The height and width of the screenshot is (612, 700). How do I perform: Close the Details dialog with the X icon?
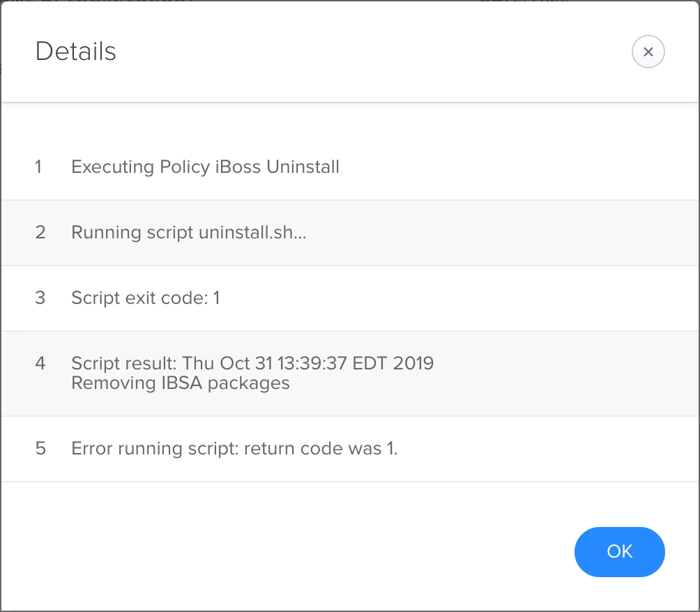click(648, 52)
